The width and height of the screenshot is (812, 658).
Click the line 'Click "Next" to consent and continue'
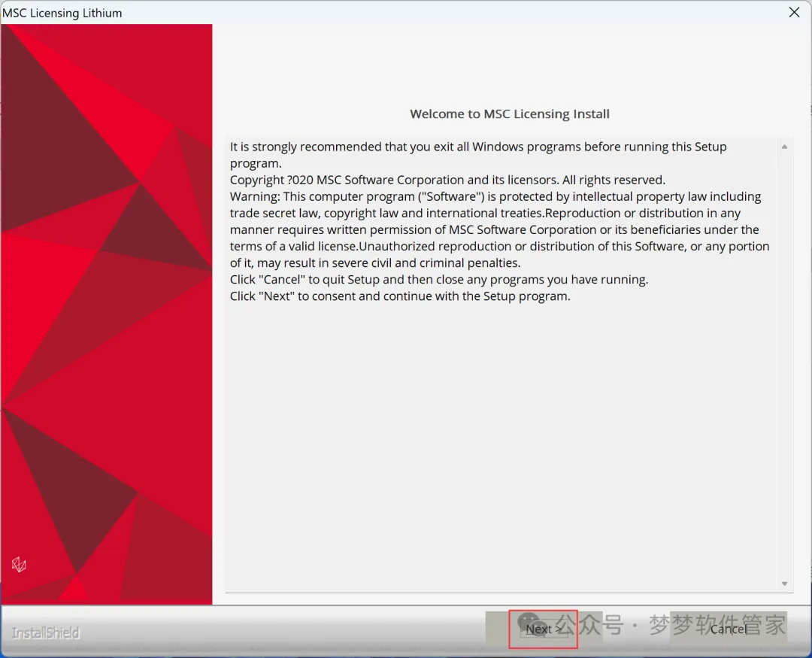400,296
